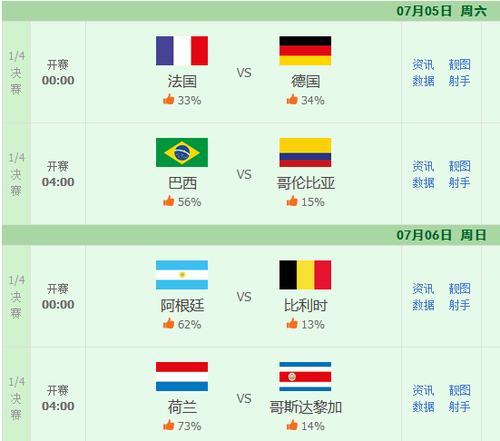The image size is (500, 441).
Task: Open 数据 link for 巴西 vs 哥伦比亚
Action: (423, 183)
